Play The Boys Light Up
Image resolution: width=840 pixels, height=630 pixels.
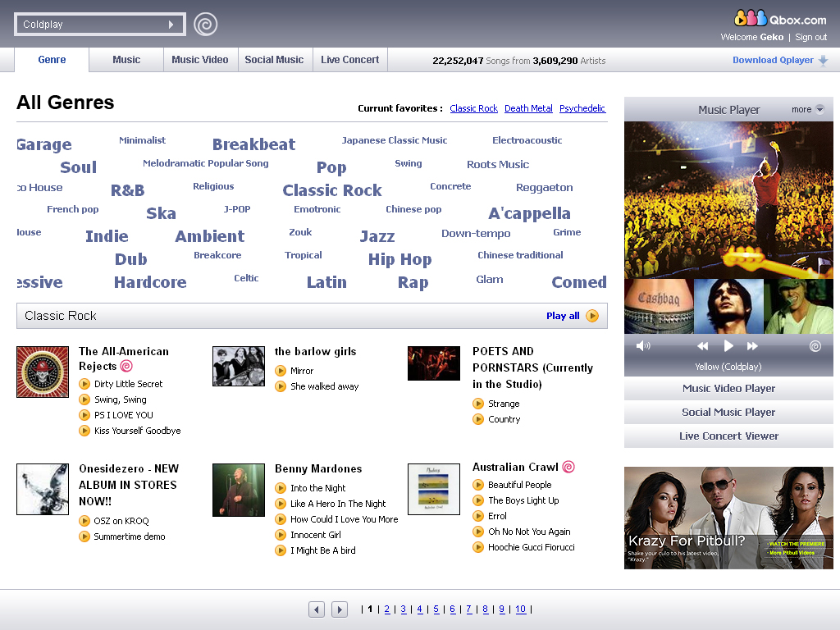(x=478, y=500)
